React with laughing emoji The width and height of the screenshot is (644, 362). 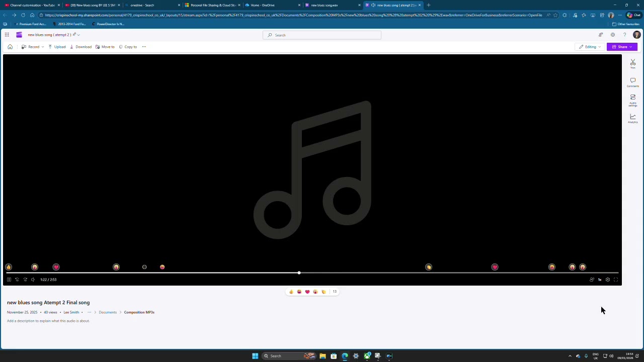(x=299, y=292)
